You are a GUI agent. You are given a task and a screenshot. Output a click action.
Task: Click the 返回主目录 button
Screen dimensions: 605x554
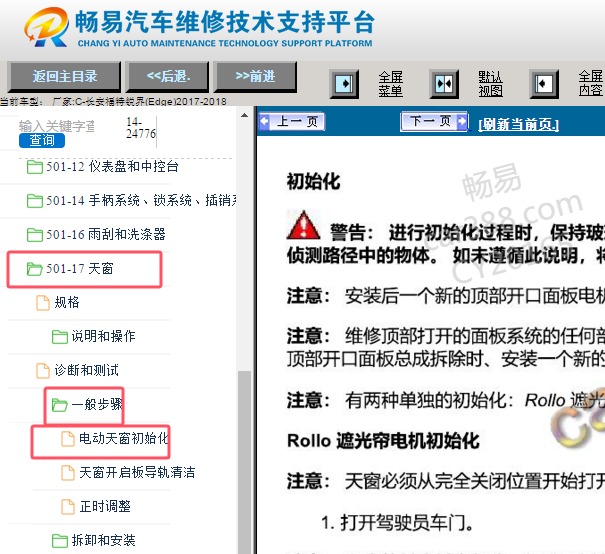click(x=64, y=76)
